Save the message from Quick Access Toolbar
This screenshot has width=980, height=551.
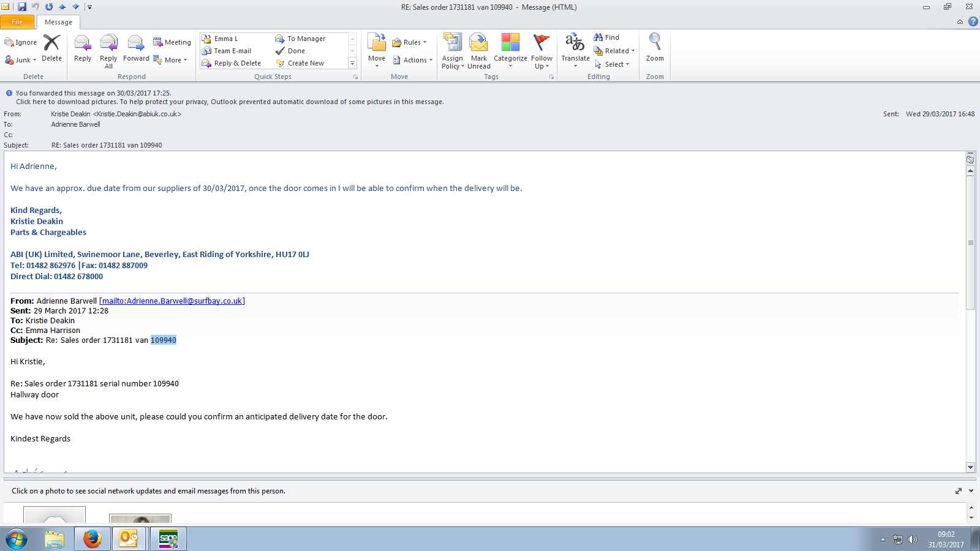(22, 7)
